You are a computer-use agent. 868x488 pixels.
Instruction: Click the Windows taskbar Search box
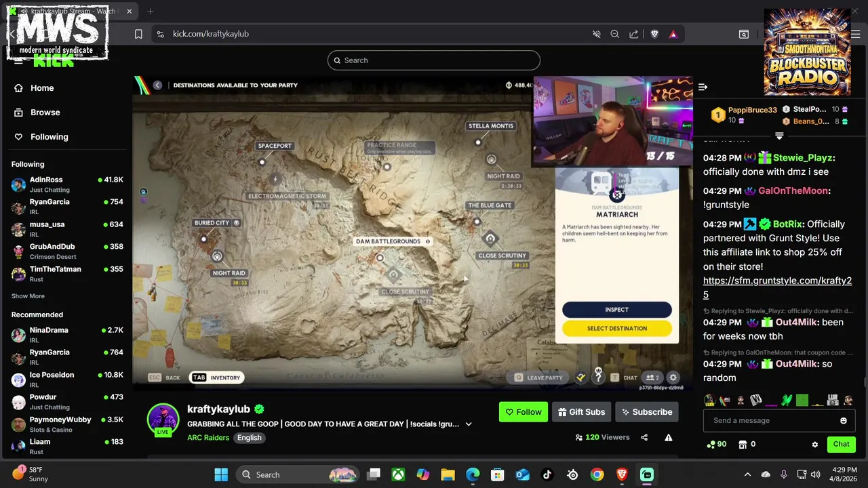298,474
